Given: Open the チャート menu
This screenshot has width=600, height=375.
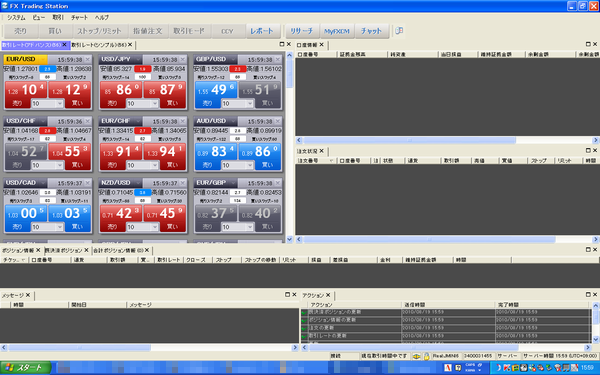Looking at the screenshot, I should click(79, 18).
